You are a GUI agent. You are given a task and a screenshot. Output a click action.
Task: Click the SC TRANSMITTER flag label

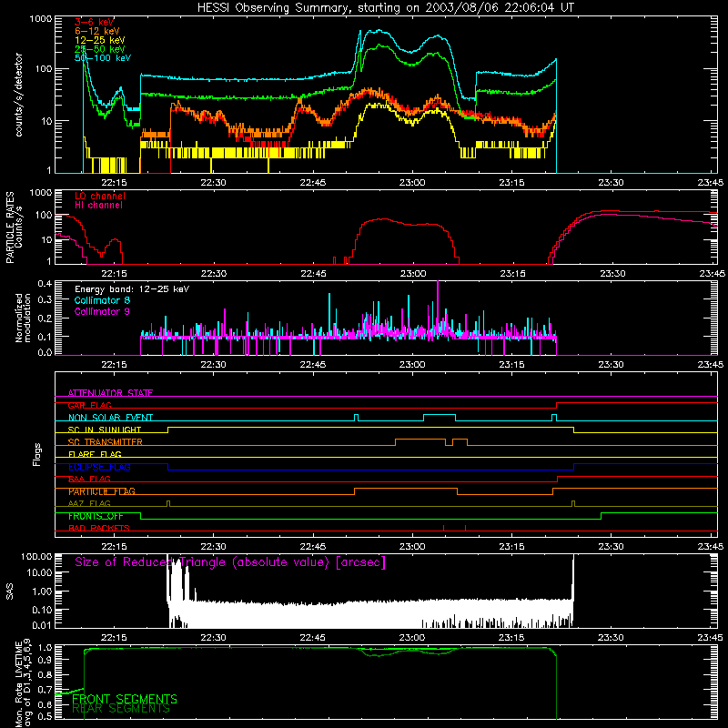[x=106, y=442]
